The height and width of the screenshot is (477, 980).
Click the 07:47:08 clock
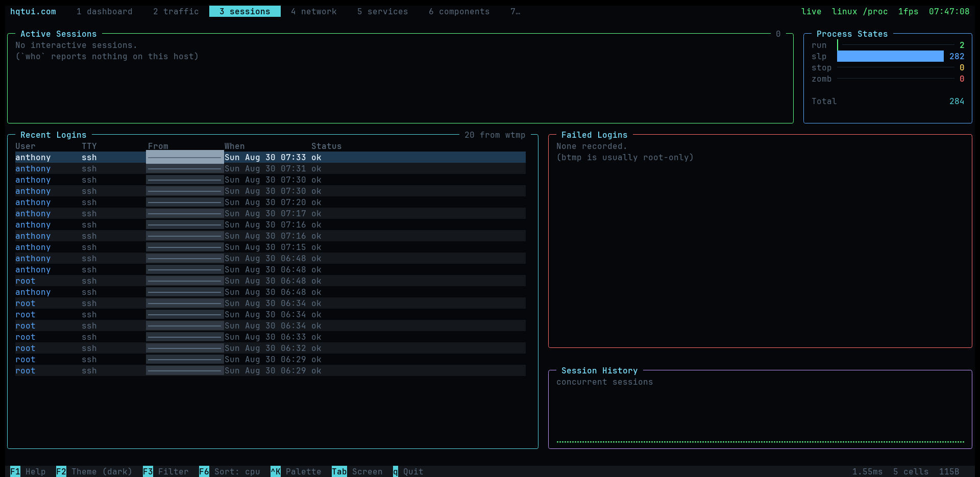pyautogui.click(x=949, y=11)
